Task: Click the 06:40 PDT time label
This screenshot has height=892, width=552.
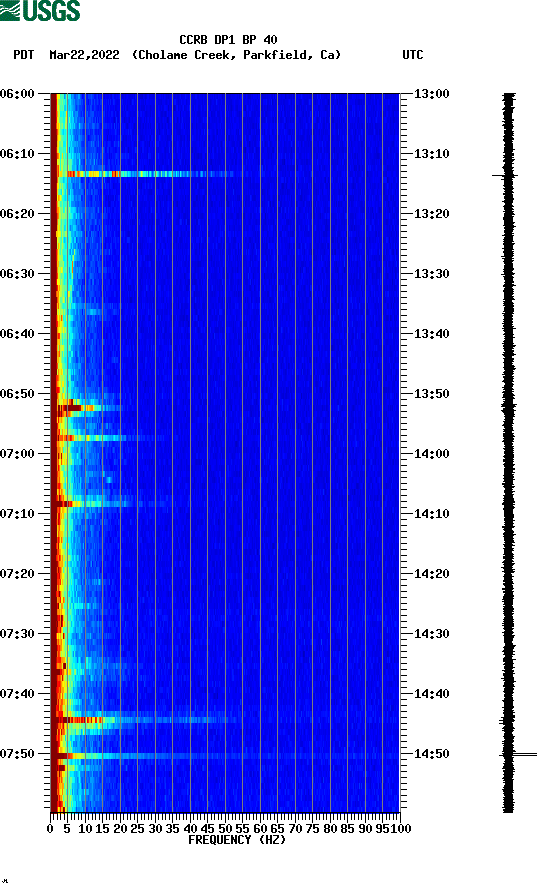Action: point(18,334)
